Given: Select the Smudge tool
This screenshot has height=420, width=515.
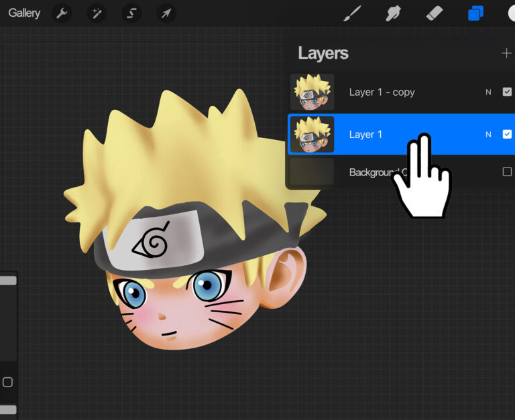Looking at the screenshot, I should 393,13.
